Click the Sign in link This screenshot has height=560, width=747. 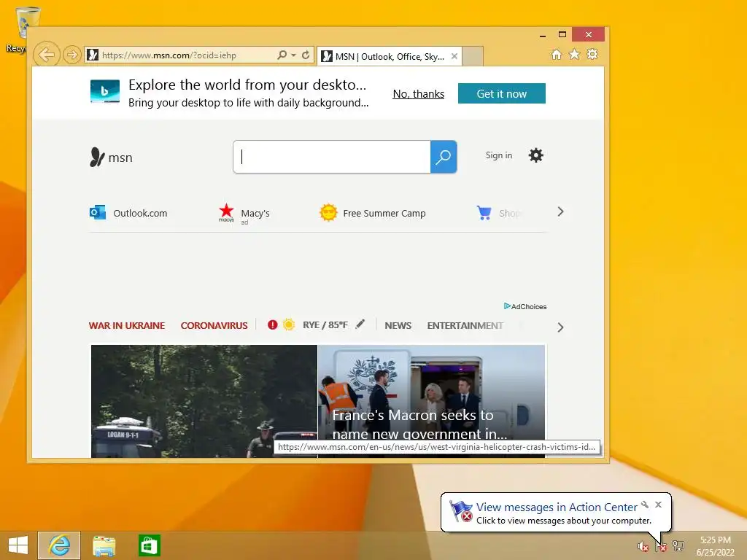pyautogui.click(x=499, y=155)
